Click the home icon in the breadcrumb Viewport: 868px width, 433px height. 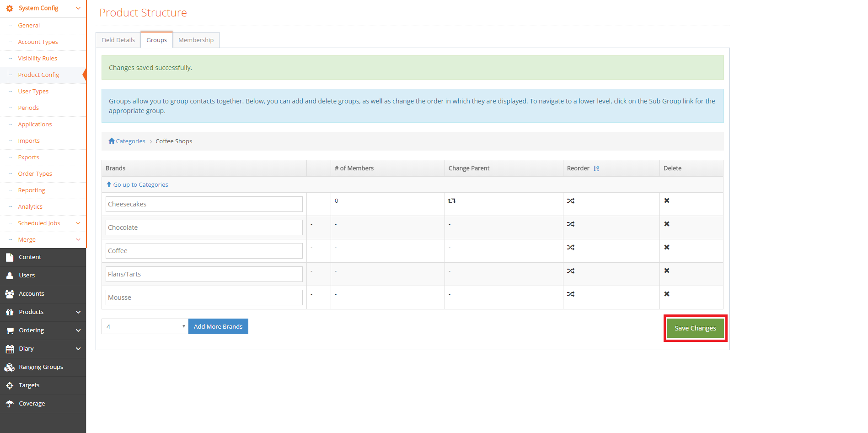112,141
